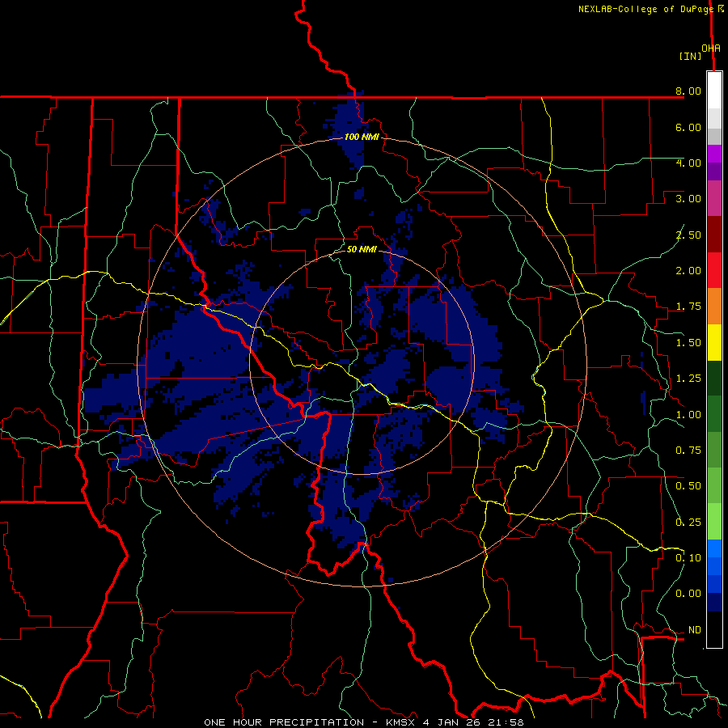This screenshot has width=728, height=728.
Task: Click the NEXLAB-College of DuPage label
Action: (x=646, y=9)
